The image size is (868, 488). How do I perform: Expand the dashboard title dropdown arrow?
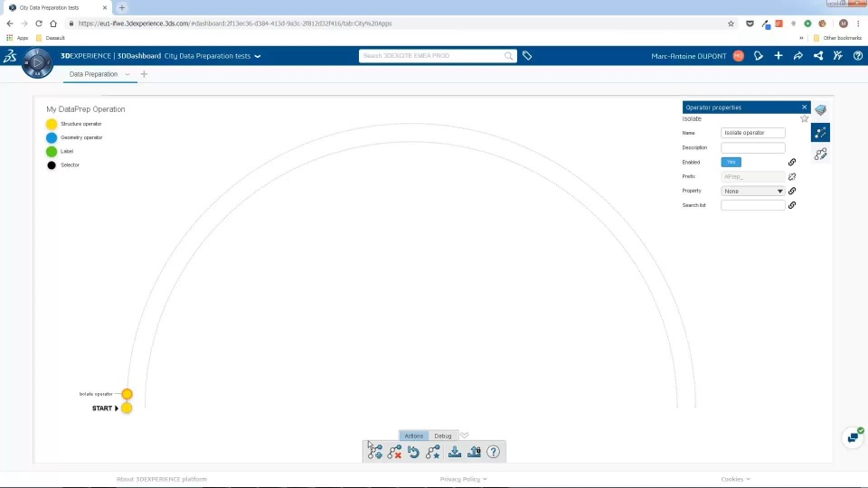click(258, 56)
